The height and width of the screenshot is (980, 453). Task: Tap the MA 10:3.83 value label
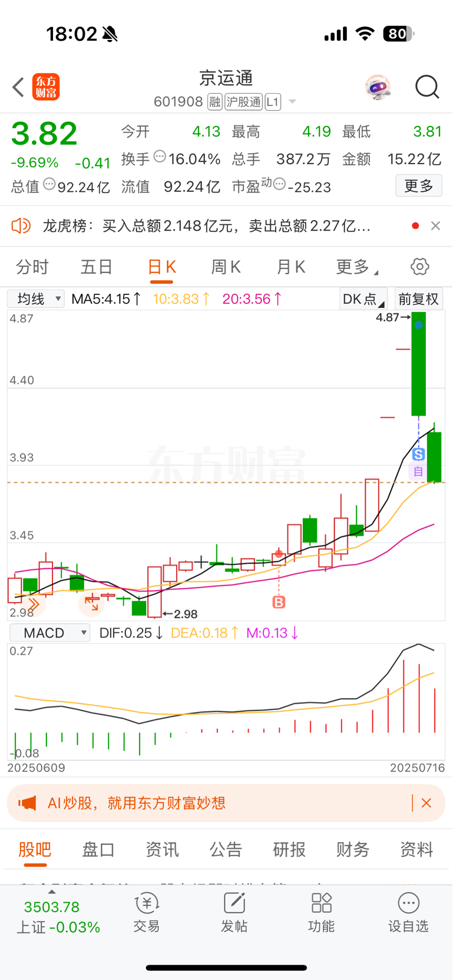pyautogui.click(x=181, y=299)
